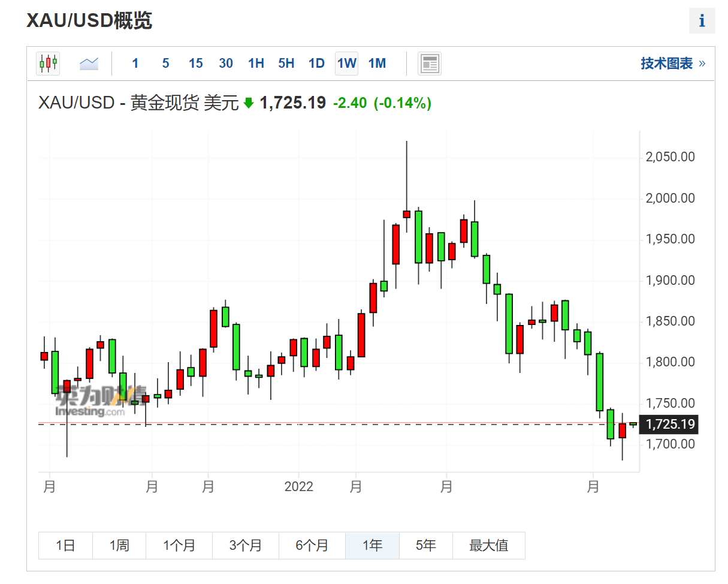728x584 pixels.
Task: Click the blue info icon at top right
Action: click(x=701, y=21)
